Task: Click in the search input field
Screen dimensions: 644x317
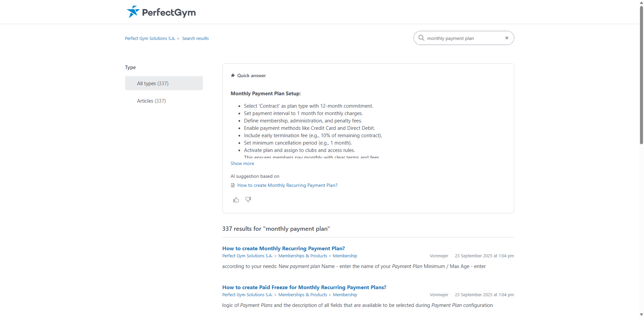Action: [x=463, y=38]
